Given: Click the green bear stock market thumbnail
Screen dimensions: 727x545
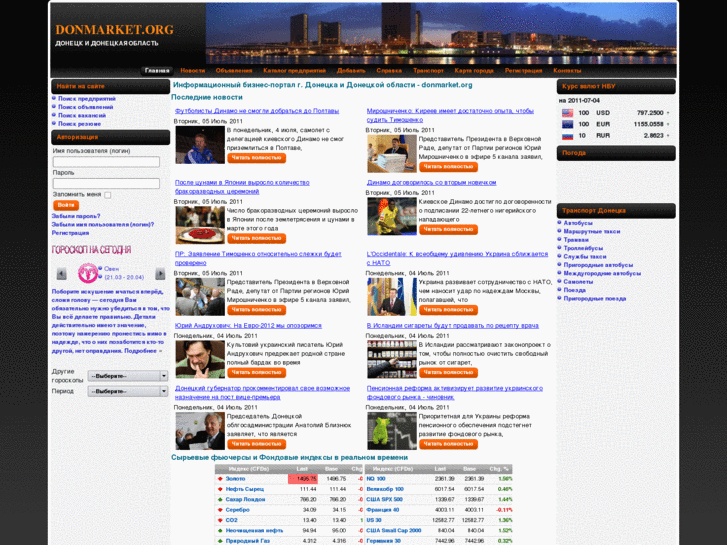Looking at the screenshot, I should click(x=392, y=431).
